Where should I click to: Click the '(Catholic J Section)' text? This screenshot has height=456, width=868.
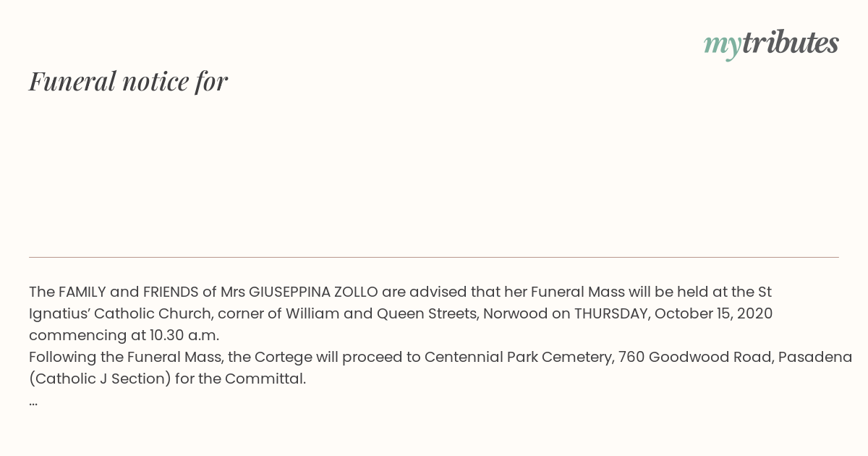100,379
